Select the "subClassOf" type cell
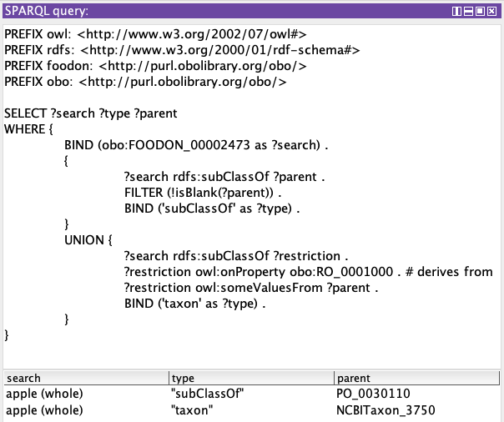 point(207,394)
